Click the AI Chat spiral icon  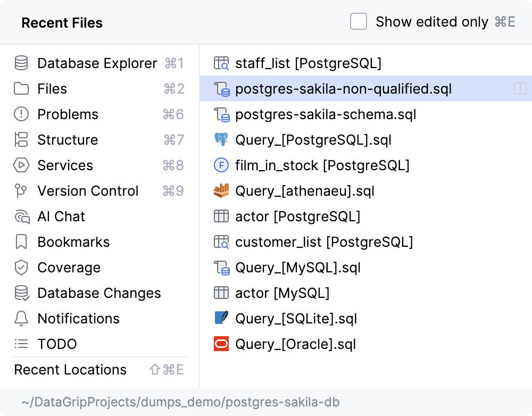tap(21, 217)
